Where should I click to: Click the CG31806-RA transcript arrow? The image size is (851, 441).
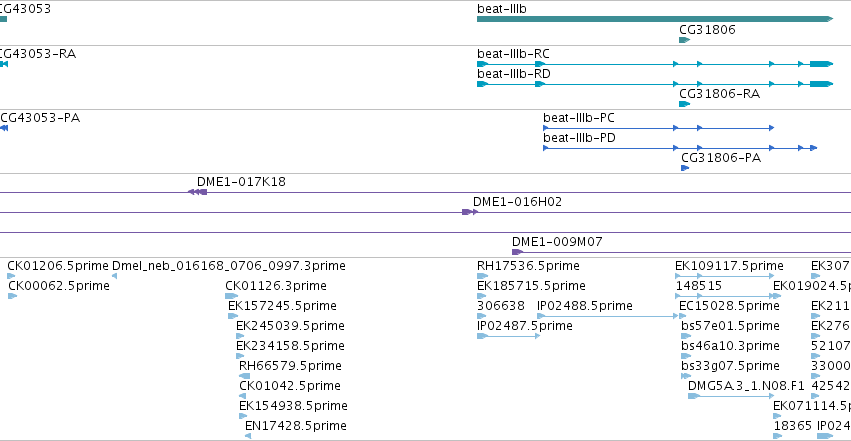coord(684,104)
